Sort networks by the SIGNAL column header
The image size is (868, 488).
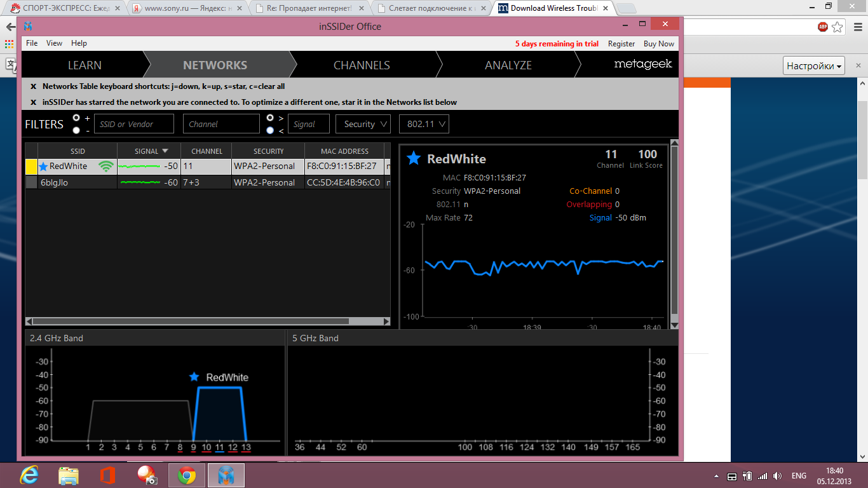pyautogui.click(x=151, y=151)
